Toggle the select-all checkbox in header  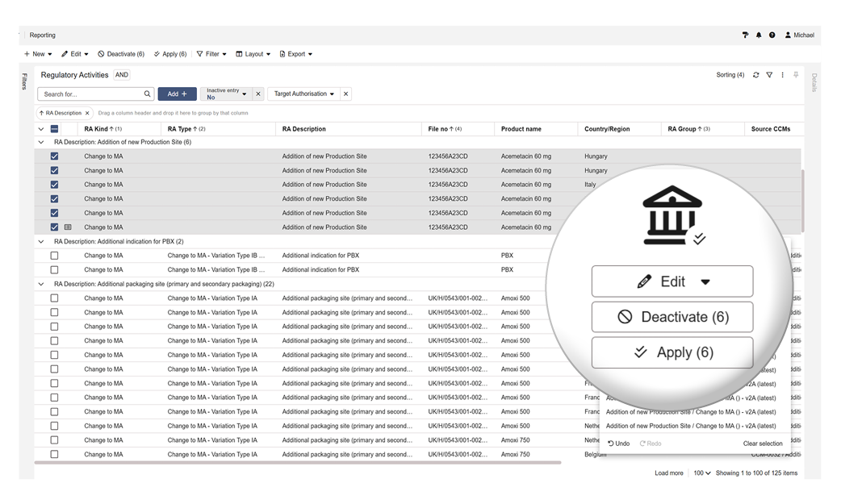[55, 129]
